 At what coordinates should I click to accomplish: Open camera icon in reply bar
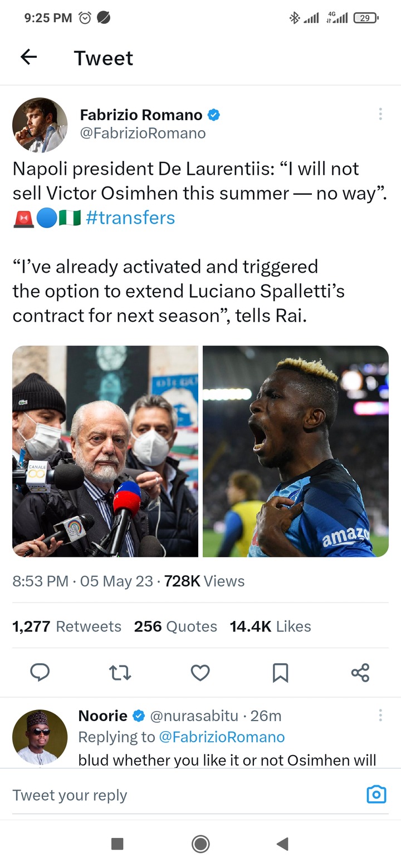[376, 795]
